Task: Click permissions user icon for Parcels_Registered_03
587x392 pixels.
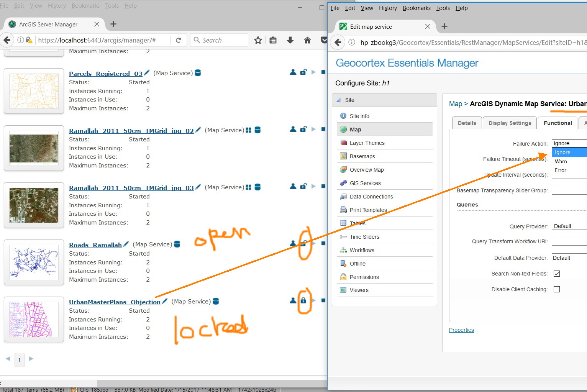Action: [x=293, y=72]
